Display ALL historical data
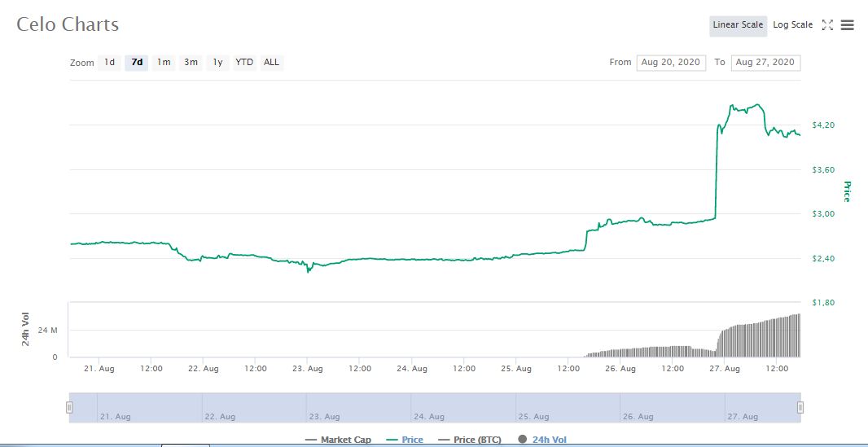Screen dimensions: 868x447 (x=271, y=63)
